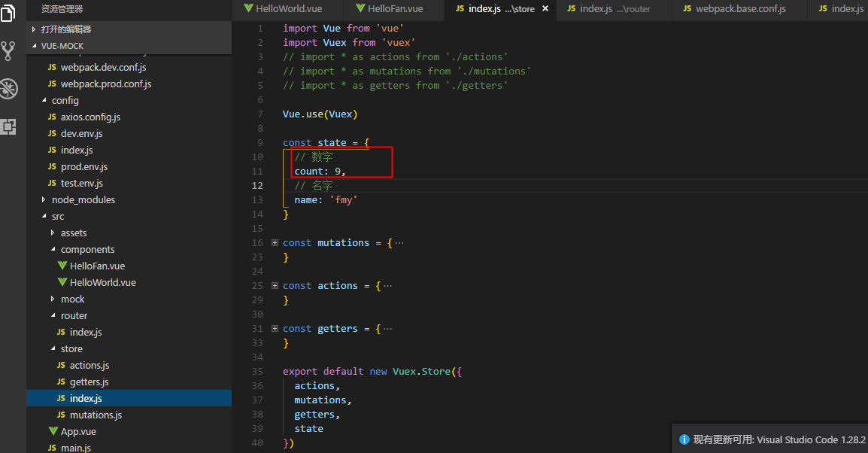Collapse the components folder

53,250
